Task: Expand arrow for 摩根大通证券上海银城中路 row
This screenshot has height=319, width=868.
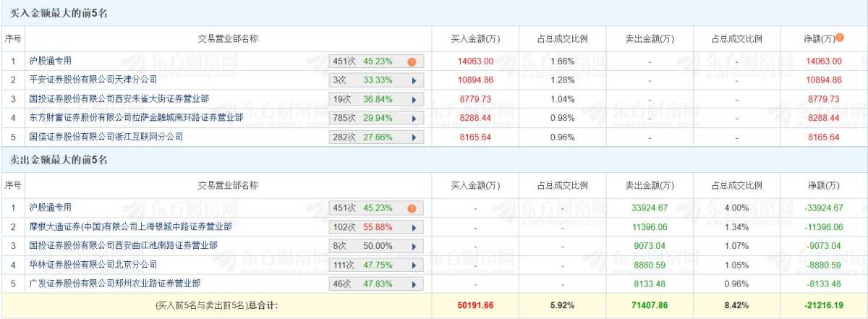Action: pos(414,227)
